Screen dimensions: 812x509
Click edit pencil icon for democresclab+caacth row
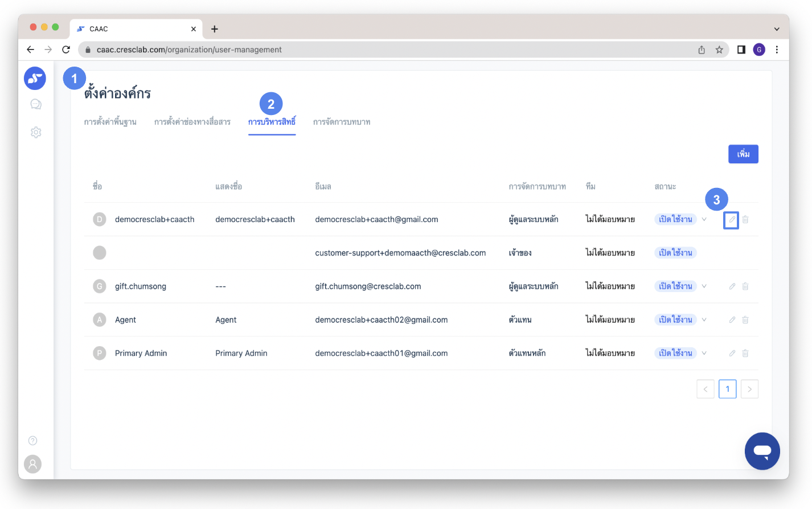[732, 220]
